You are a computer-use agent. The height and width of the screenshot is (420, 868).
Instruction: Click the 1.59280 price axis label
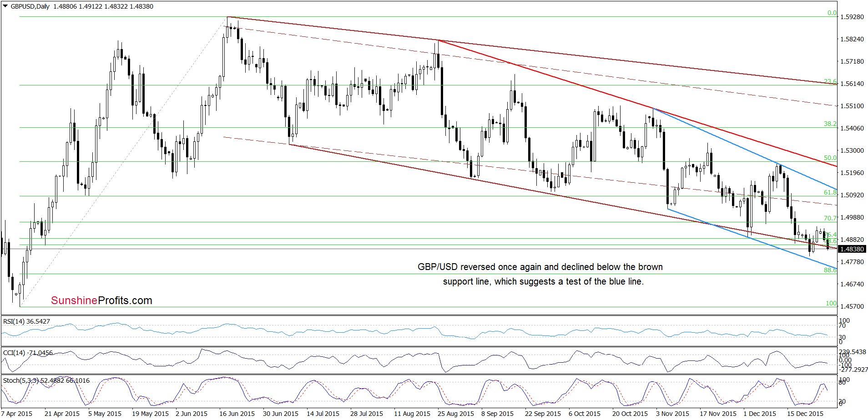(852, 17)
